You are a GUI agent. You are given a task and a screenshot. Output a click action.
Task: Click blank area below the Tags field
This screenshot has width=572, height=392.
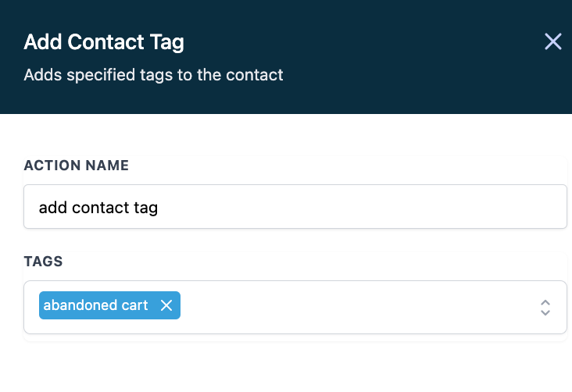(x=295, y=367)
